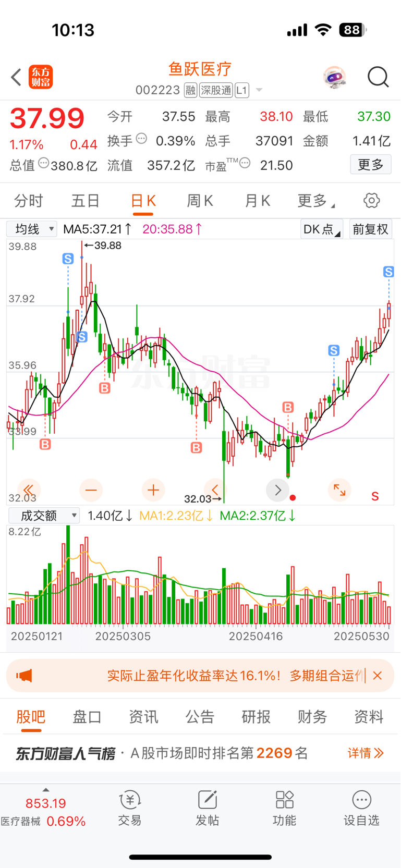Image resolution: width=401 pixels, height=868 pixels.
Task: Open the search magnifier icon
Action: point(378,77)
